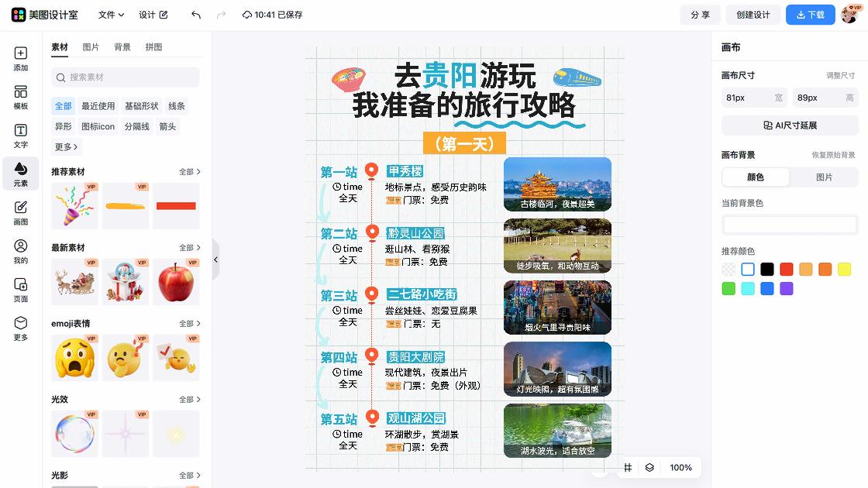
Task: Click the AI尺寸延展 button
Action: click(x=789, y=125)
